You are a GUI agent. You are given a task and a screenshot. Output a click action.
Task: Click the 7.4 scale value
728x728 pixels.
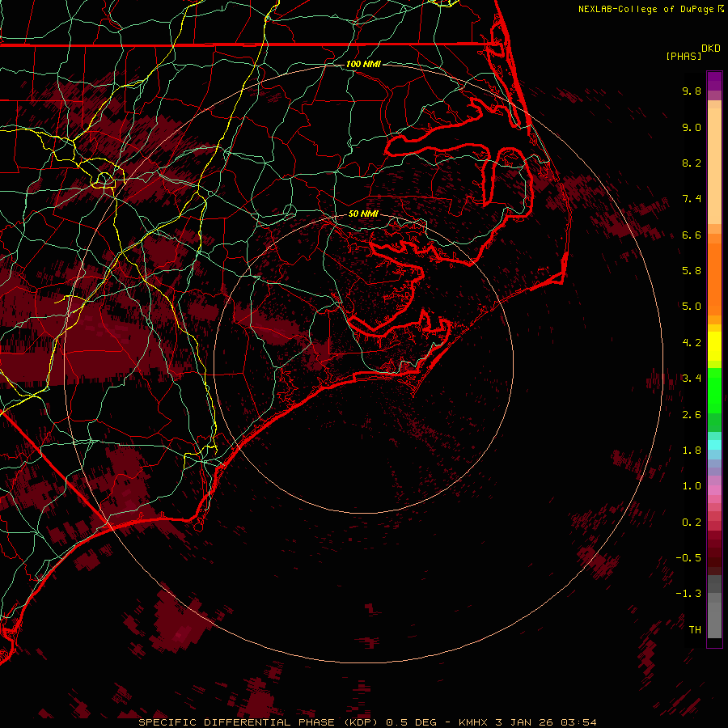(692, 199)
